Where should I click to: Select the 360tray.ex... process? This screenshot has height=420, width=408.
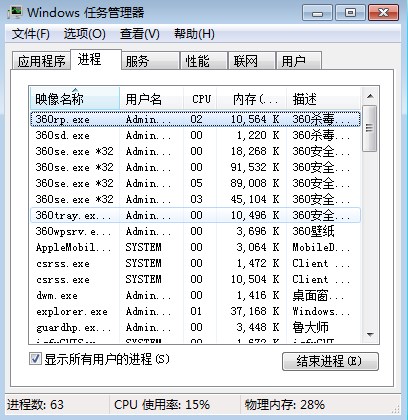click(195, 215)
